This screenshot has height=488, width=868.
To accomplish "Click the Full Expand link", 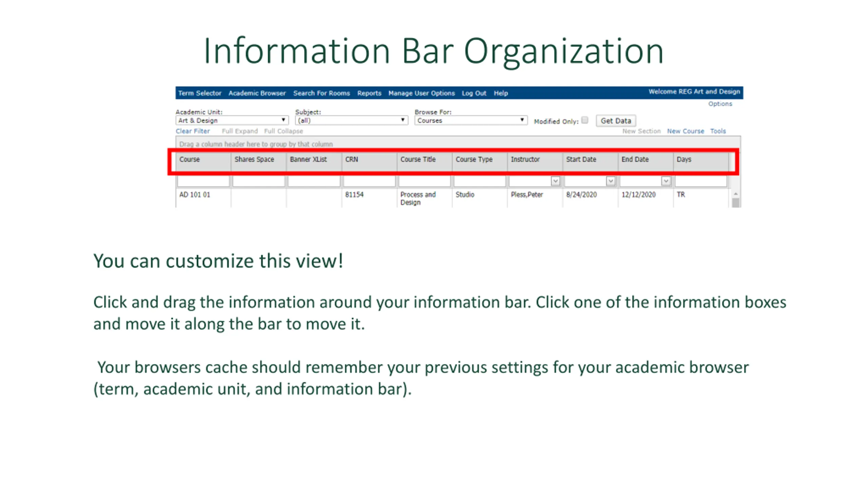I will pos(240,131).
